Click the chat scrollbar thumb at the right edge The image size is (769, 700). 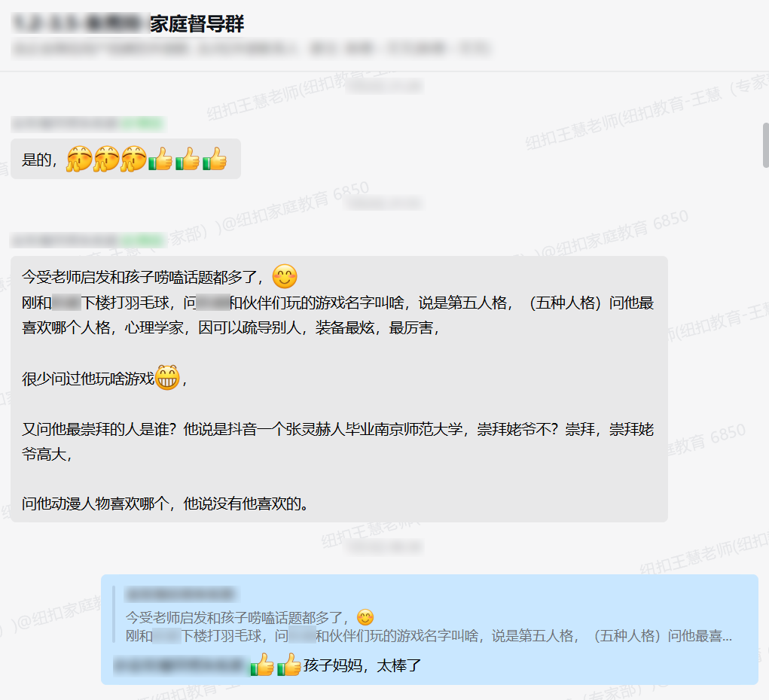tap(765, 145)
